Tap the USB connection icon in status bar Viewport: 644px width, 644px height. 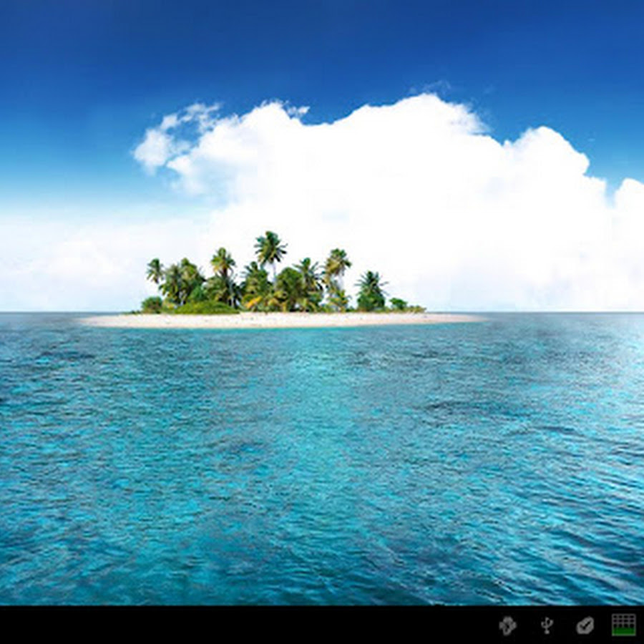pyautogui.click(x=546, y=625)
